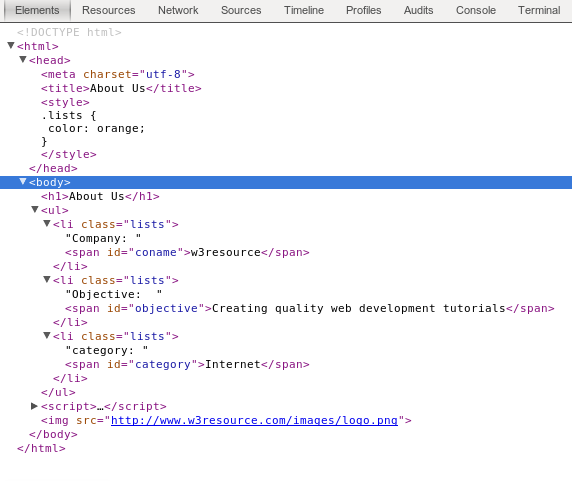
Task: Click the closing brace of .lists rule
Action: (x=44, y=141)
